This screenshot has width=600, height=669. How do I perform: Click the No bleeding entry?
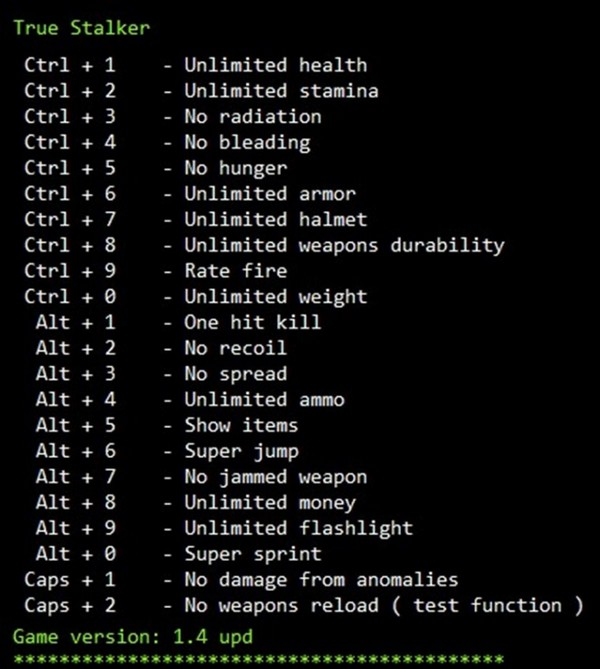point(246,143)
